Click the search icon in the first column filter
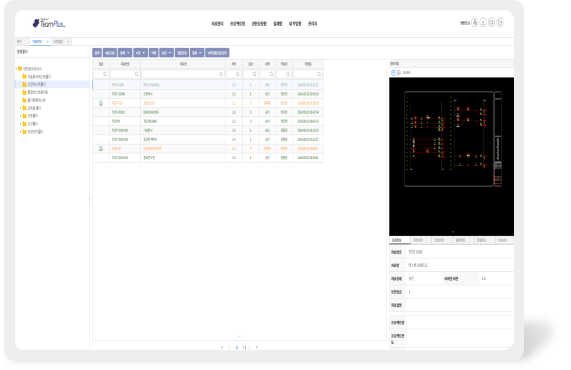This screenshot has height=370, width=571. 105,74
